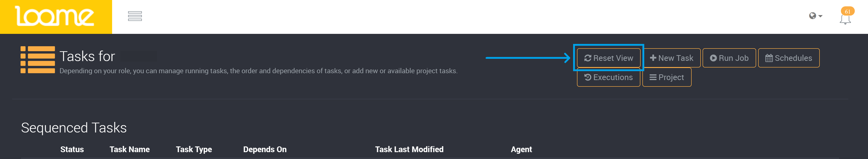Click the New Task button
The image size is (868, 159).
(x=671, y=58)
